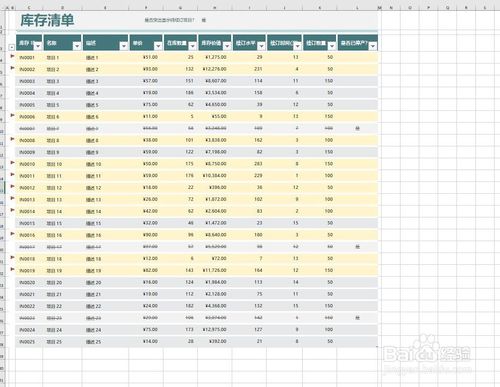Click the flag icon on row IN0018

pyautogui.click(x=12, y=257)
